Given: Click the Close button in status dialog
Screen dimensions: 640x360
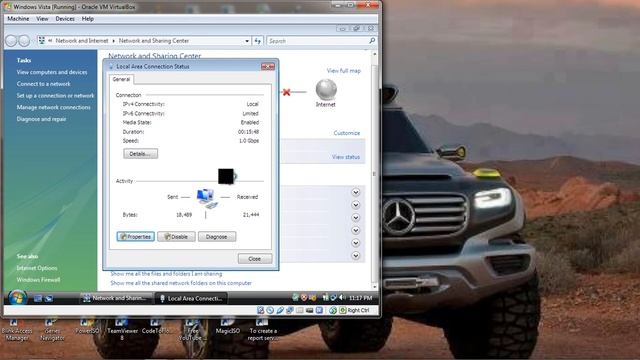Looking at the screenshot, I should [255, 259].
